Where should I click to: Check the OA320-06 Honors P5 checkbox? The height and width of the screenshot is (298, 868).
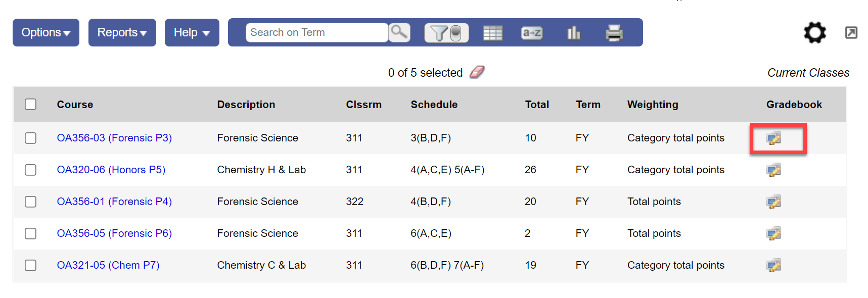pyautogui.click(x=30, y=170)
